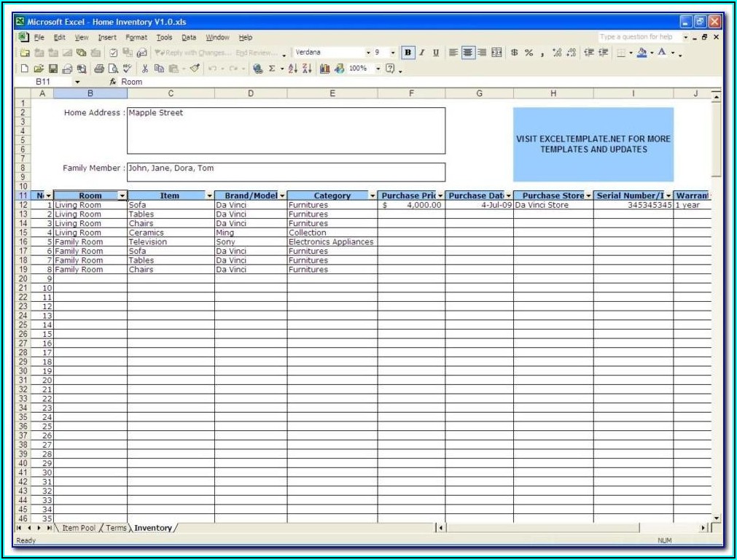This screenshot has height=560, width=737.
Task: Select the Format Painter brush
Action: click(195, 69)
